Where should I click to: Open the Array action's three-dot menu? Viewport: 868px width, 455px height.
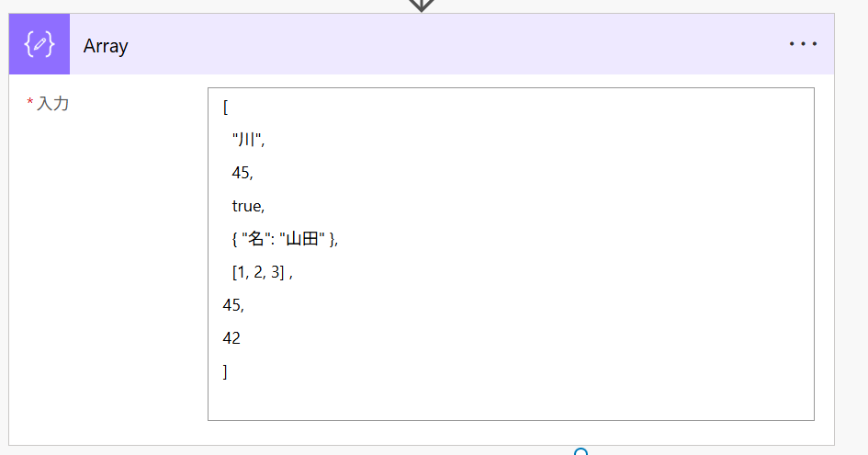point(802,44)
